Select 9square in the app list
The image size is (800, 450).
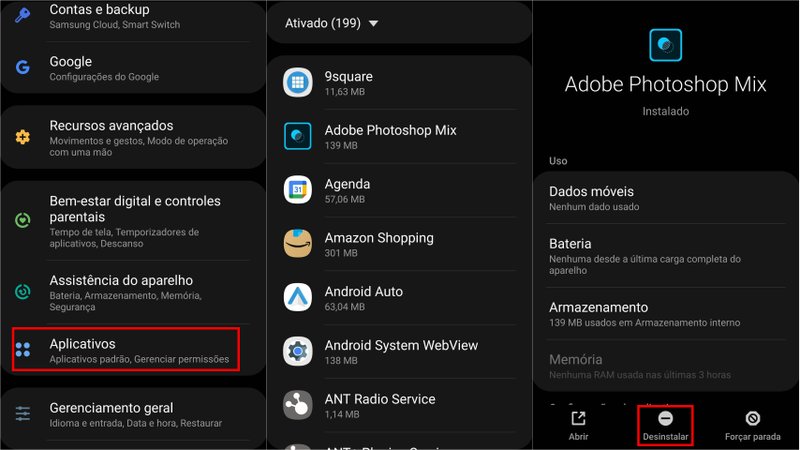[399, 83]
